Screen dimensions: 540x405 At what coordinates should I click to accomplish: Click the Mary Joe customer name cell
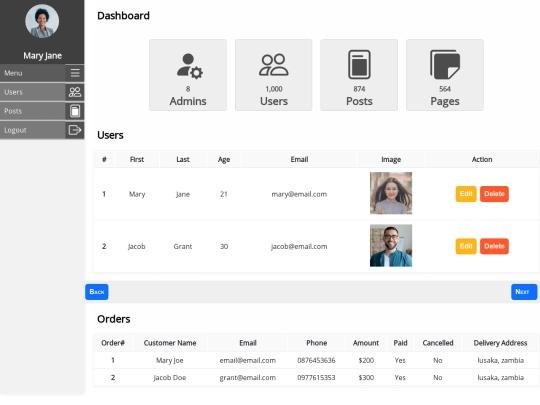(x=169, y=361)
